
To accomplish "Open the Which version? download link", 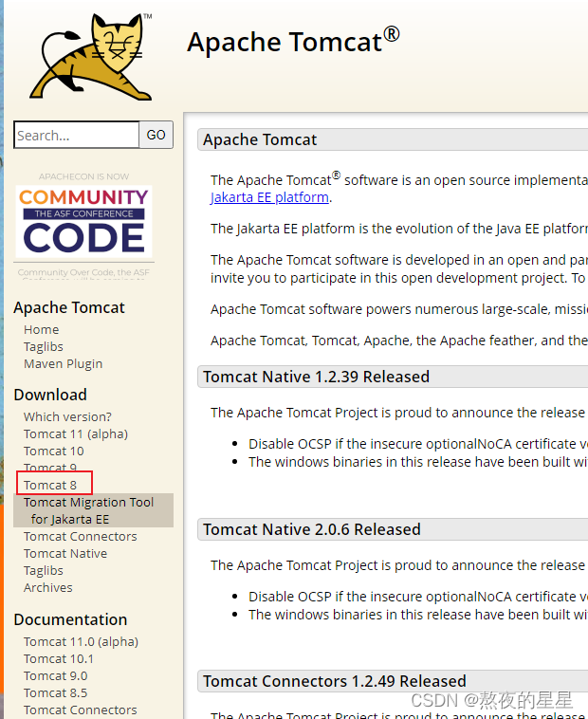I will pos(67,416).
